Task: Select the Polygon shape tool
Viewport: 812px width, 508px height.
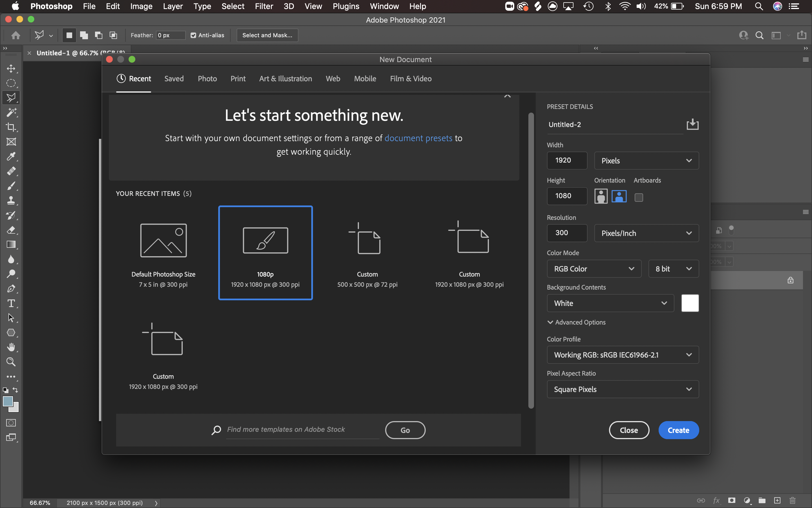Action: pos(11,333)
